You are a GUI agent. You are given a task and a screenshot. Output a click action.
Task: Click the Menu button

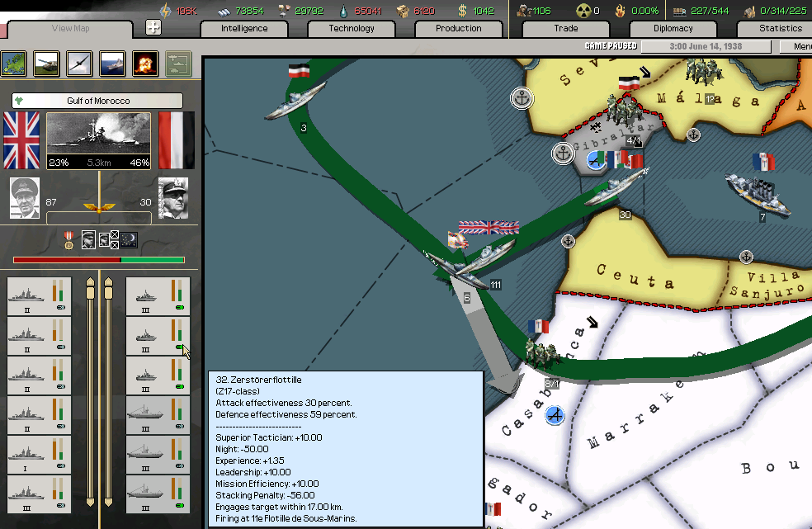(x=801, y=46)
